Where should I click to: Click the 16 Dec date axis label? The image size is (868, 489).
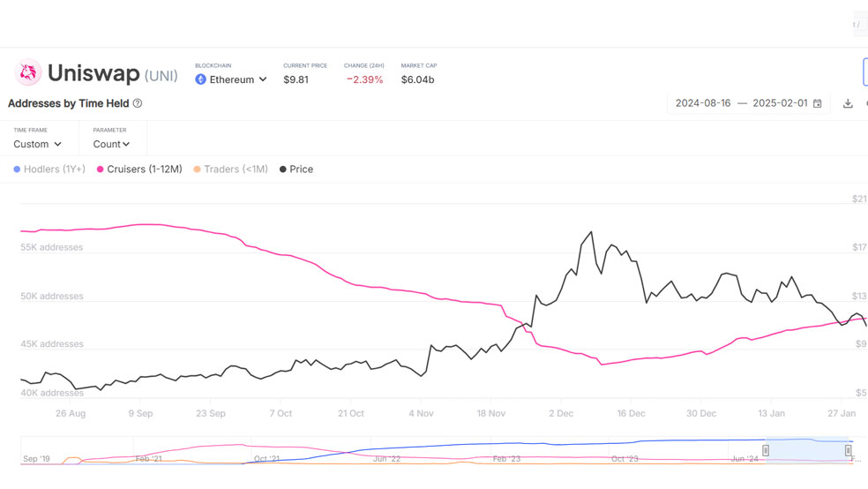(631, 413)
